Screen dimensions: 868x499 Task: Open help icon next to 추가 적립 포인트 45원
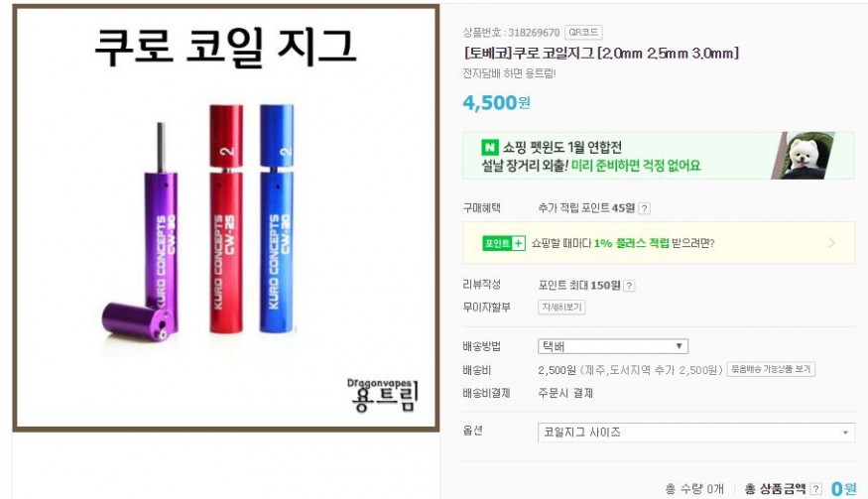(644, 208)
